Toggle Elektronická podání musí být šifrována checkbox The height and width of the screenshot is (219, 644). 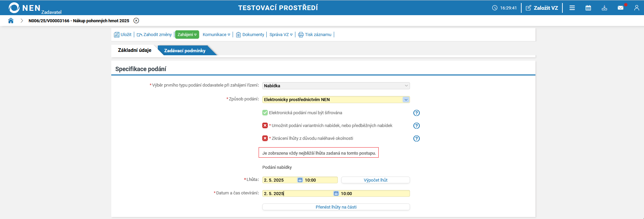(265, 113)
